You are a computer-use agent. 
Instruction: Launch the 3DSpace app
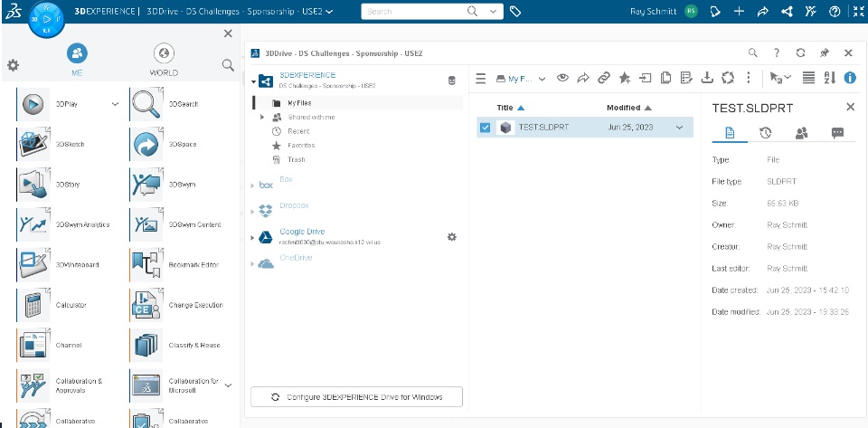[x=146, y=144]
